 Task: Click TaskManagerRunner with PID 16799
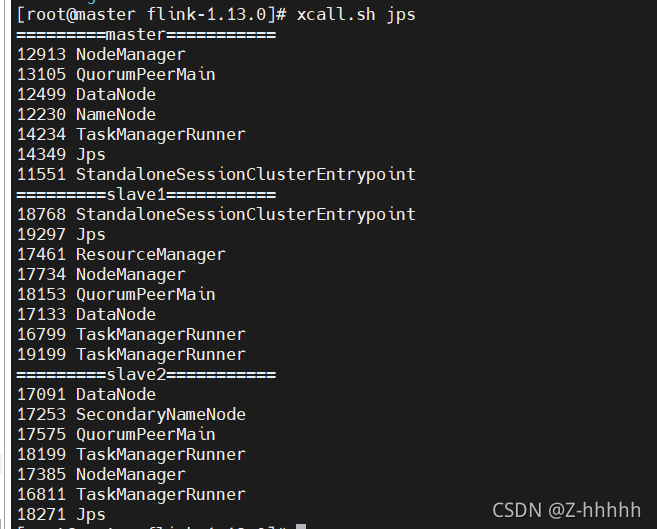pyautogui.click(x=131, y=335)
